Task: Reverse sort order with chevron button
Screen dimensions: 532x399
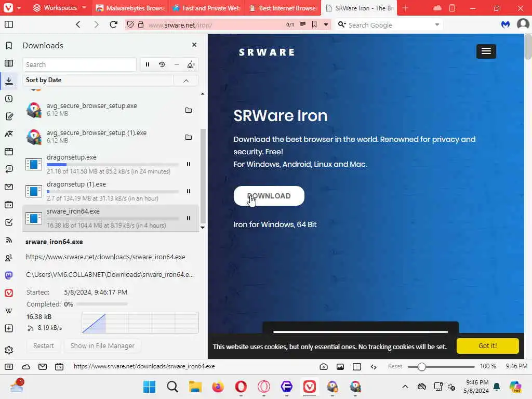Action: coord(186,81)
